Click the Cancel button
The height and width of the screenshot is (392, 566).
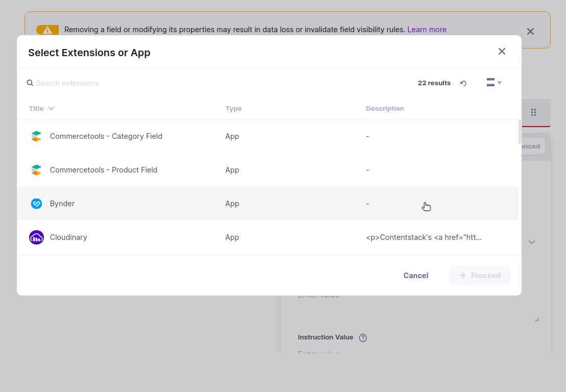pos(416,276)
